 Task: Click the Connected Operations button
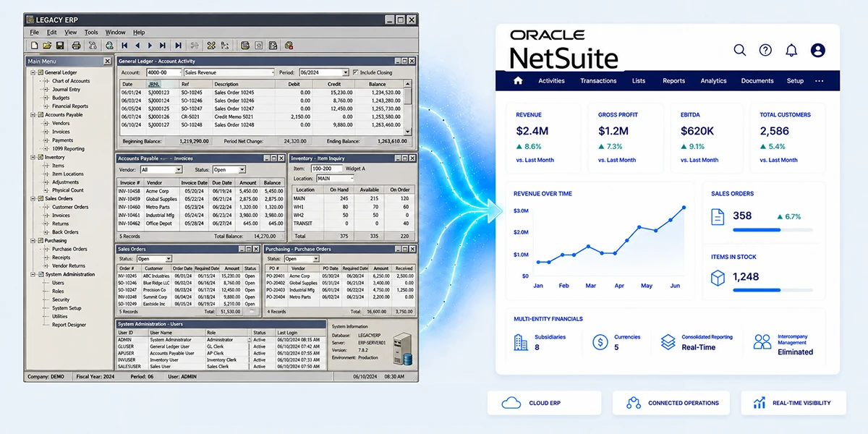click(x=670, y=403)
